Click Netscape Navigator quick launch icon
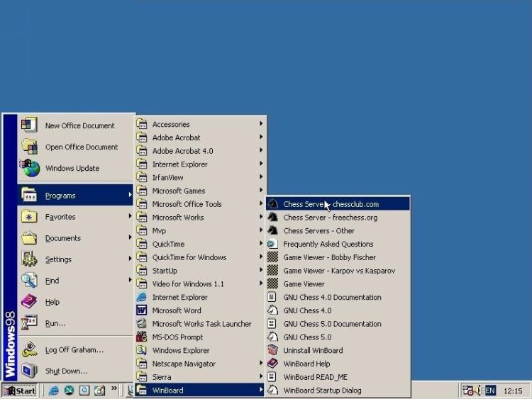The width and height of the screenshot is (532, 399). coord(70,390)
